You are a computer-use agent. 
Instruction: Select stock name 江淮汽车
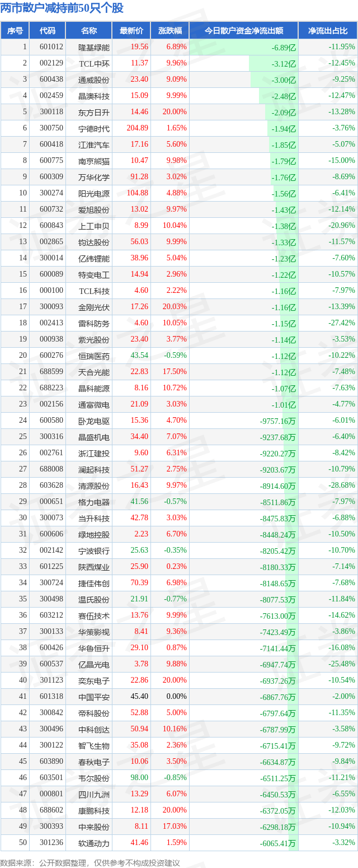[94, 145]
